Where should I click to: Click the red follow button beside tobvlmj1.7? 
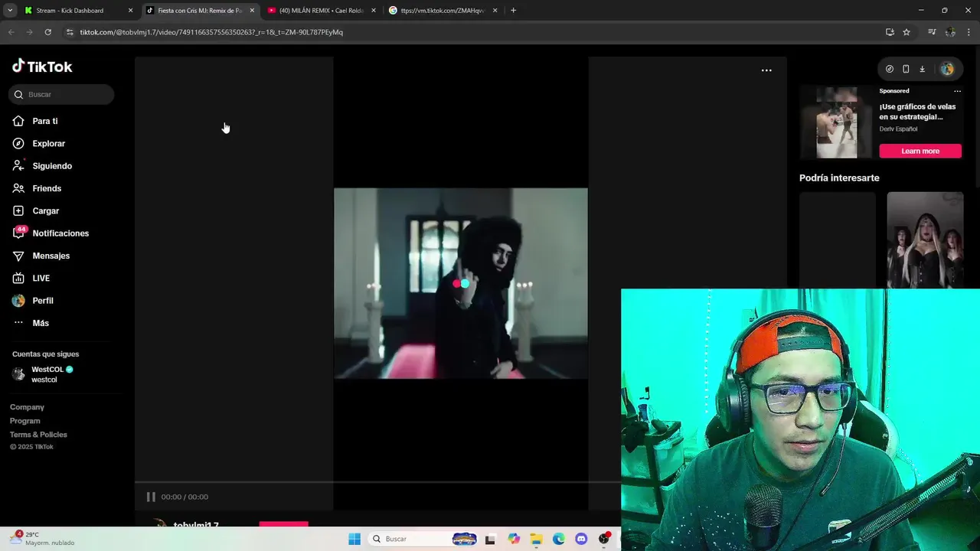pyautogui.click(x=283, y=525)
